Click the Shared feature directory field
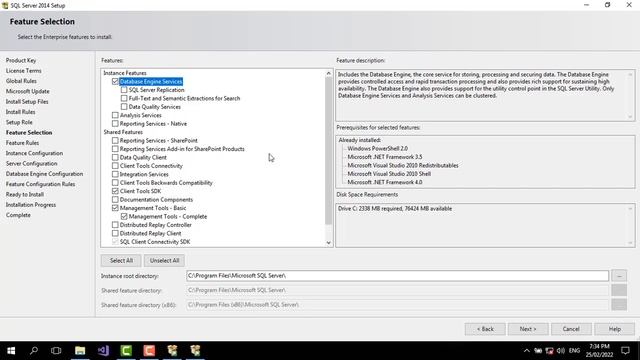 (x=398, y=290)
